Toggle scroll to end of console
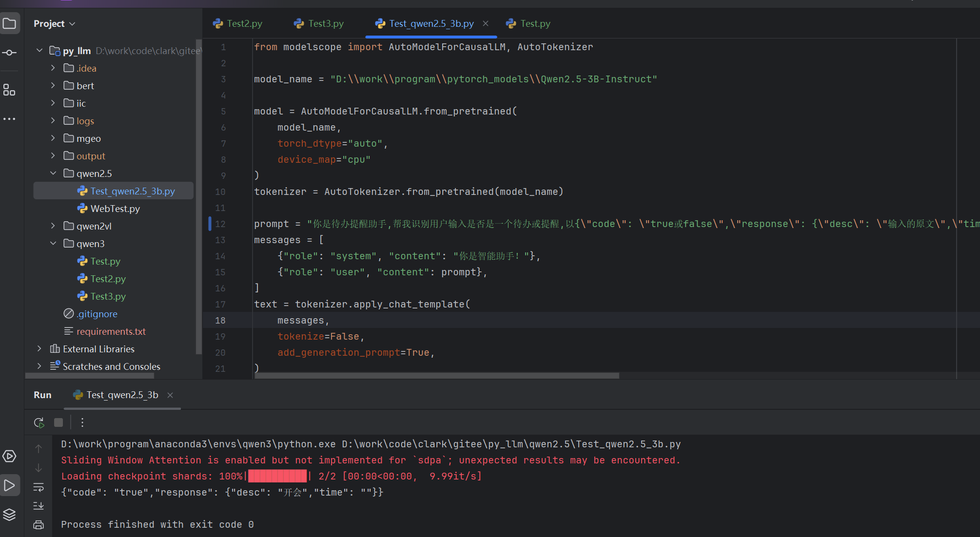Viewport: 980px width, 537px height. coord(39,506)
